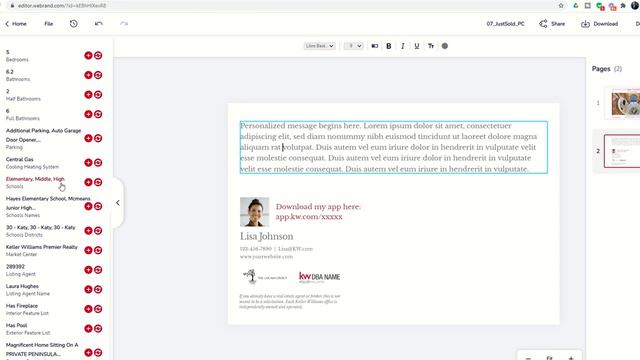Open the font size dropdown
640x360 pixels.
click(x=353, y=46)
